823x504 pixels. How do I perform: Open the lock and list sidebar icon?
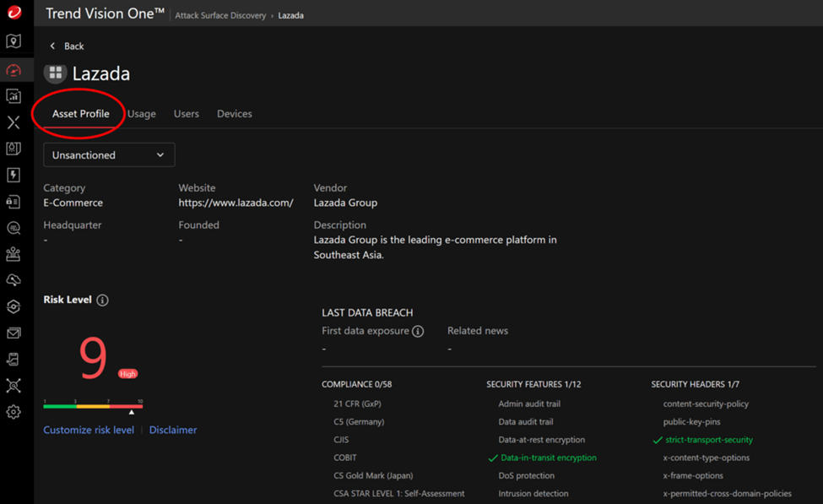[x=14, y=202]
